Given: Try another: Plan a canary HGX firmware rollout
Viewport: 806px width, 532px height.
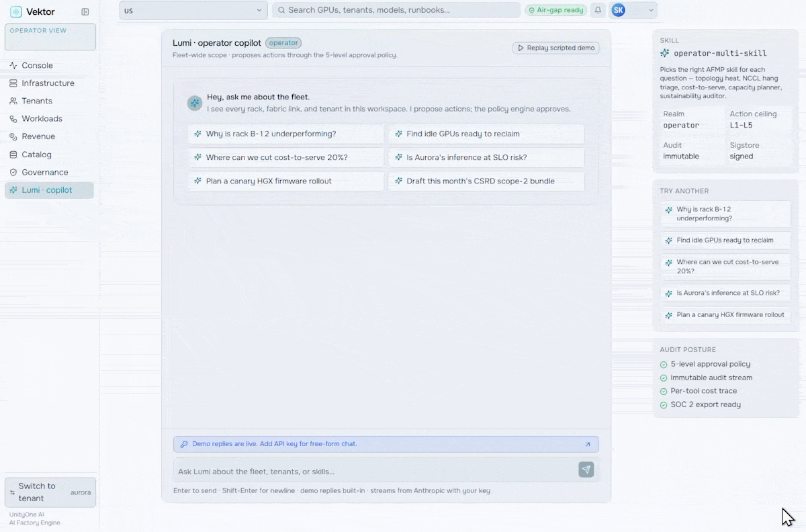Looking at the screenshot, I should tap(725, 315).
